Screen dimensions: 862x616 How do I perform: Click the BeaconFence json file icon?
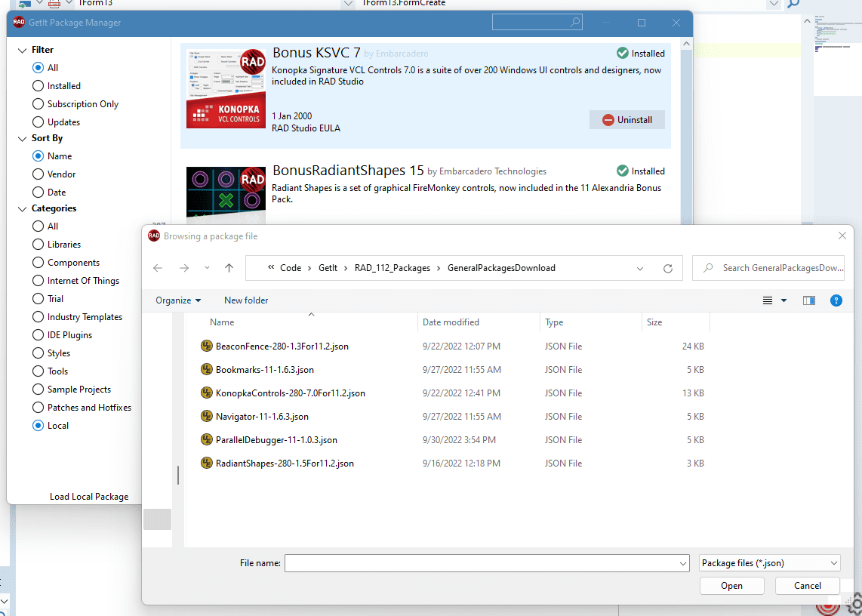pyautogui.click(x=207, y=346)
